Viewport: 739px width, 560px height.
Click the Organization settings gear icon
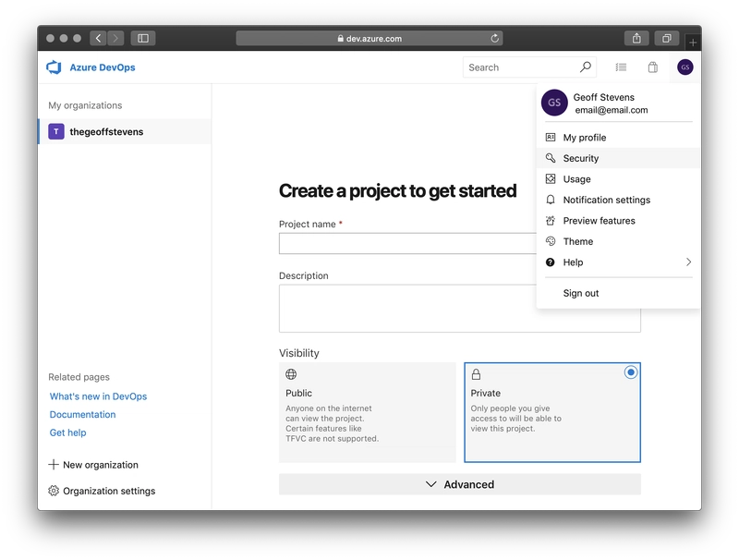(54, 491)
